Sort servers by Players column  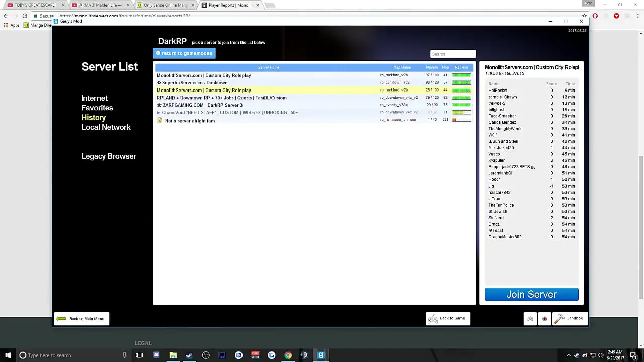pos(432,67)
